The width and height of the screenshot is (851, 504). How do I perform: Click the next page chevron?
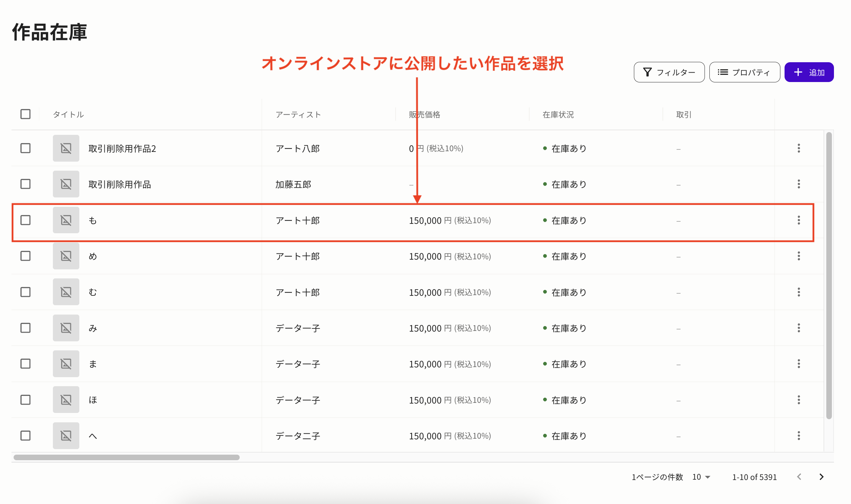821,477
